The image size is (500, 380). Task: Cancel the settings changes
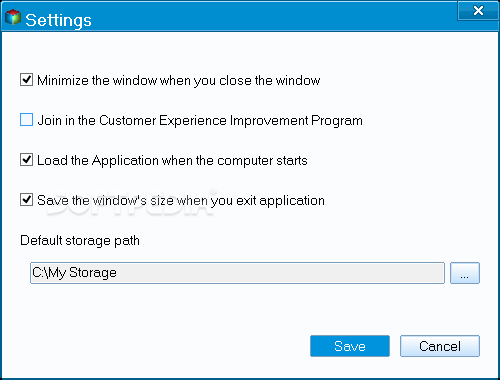point(440,346)
